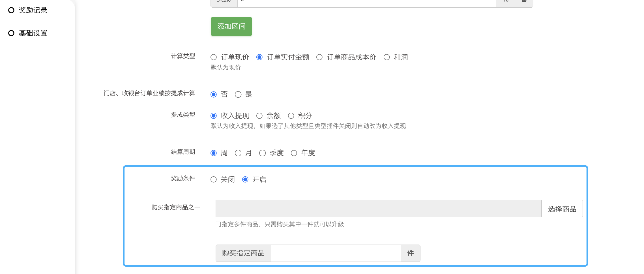Viewport: 644px width, 274px height.
Task: Choose 年度 as the 结算周期
Action: click(x=294, y=153)
